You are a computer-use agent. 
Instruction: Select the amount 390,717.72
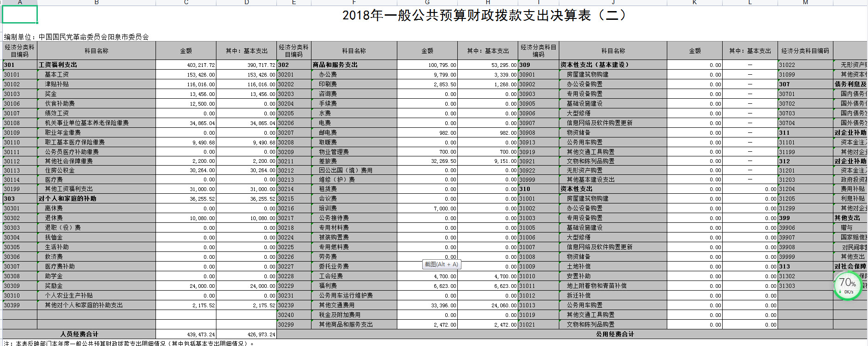pos(246,65)
